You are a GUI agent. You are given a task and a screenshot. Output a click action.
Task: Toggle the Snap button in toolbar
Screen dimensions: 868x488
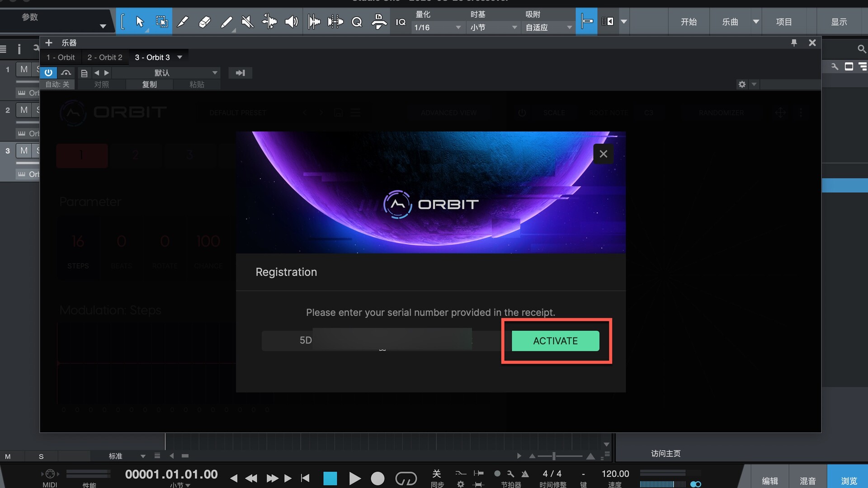[587, 21]
